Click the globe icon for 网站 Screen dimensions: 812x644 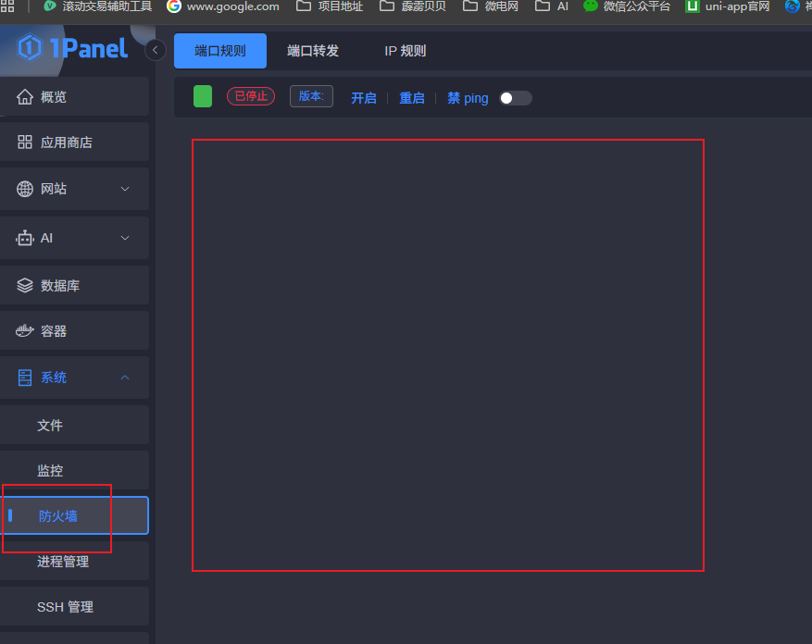(25, 189)
